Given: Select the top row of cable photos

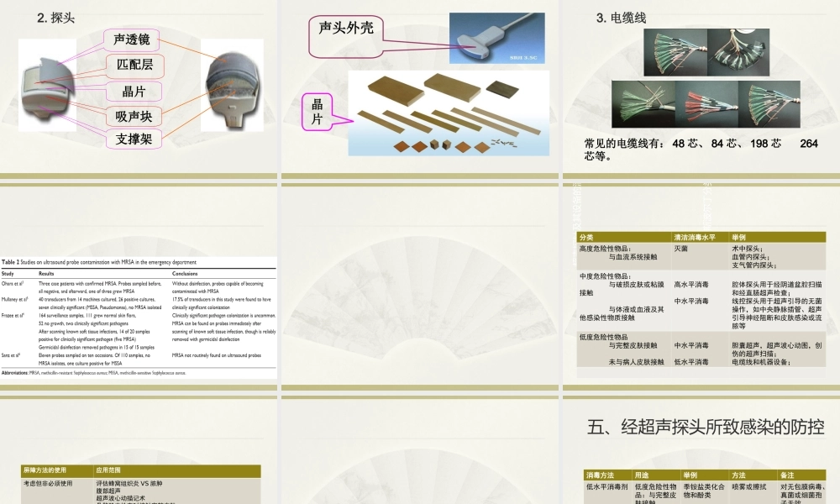Looking at the screenshot, I should pyautogui.click(x=706, y=52).
